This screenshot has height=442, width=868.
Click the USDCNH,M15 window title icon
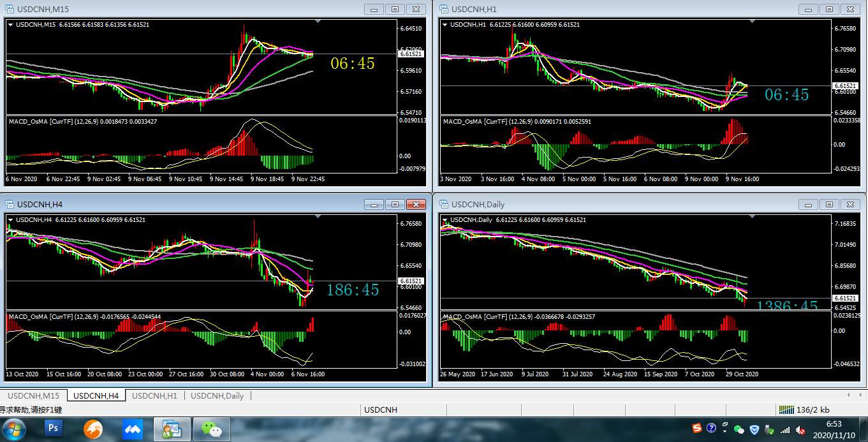10,9
